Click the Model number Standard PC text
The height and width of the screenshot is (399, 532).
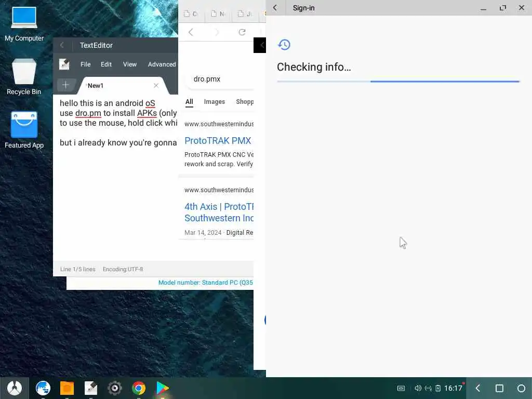click(x=206, y=283)
